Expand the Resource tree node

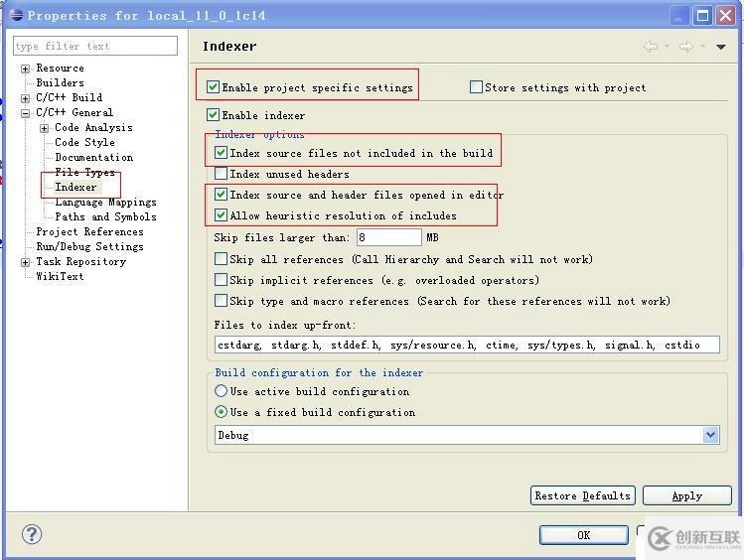pos(25,69)
